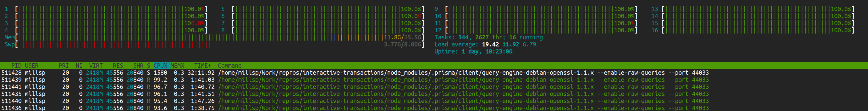This screenshot has height=111, width=868.
Task: Click the Command column header
Action: [x=230, y=65]
